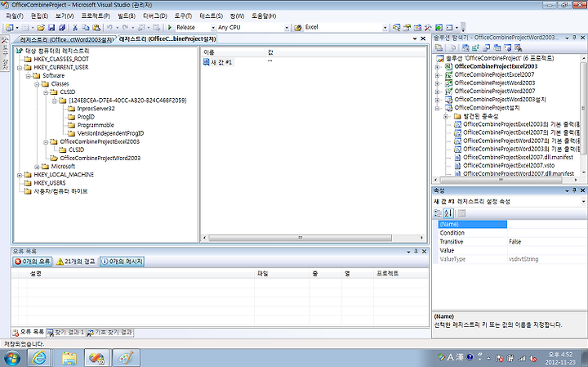This screenshot has width=588, height=367.
Task: Click the Paste toolbar icon
Action: point(96,28)
